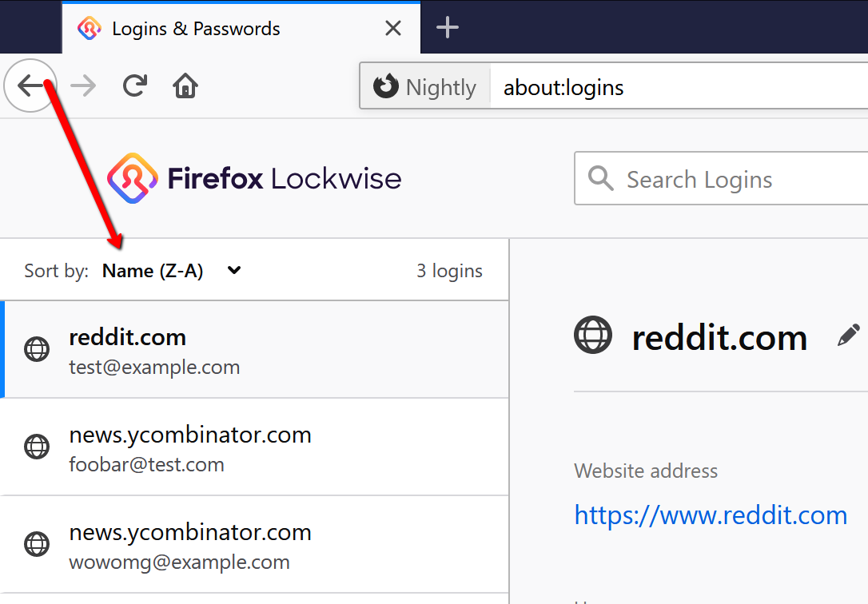The image size is (868, 604).
Task: Click the large globe icon in login details
Action: (593, 335)
